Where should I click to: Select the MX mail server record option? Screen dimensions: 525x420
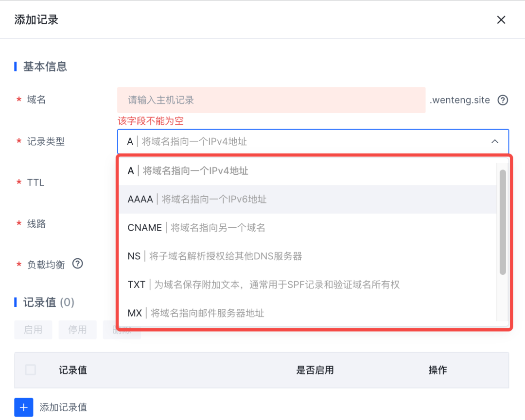196,313
